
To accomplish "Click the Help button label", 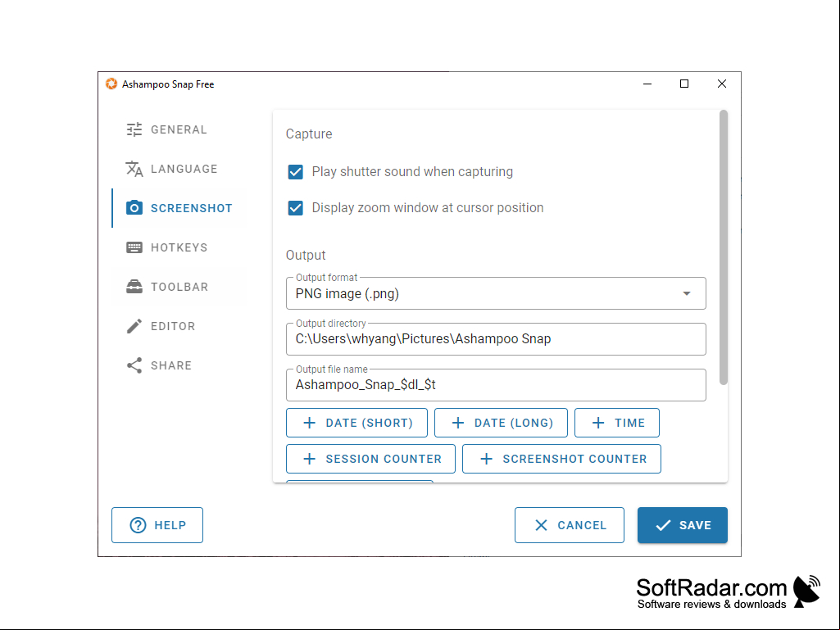I will 170,525.
